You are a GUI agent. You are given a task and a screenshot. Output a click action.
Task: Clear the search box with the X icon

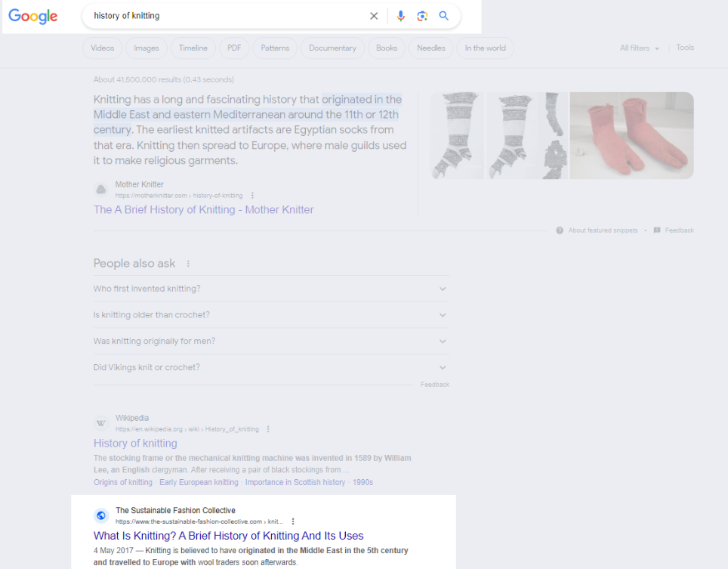(x=374, y=15)
